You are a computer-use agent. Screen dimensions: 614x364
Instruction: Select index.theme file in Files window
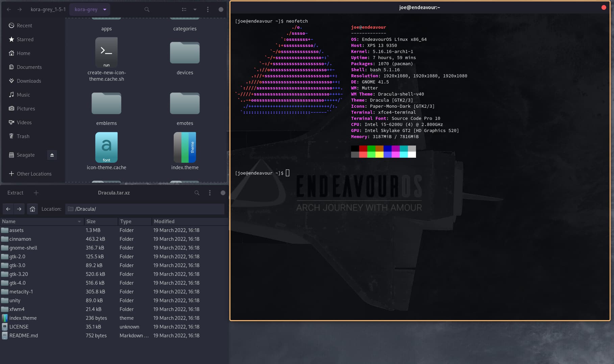[185, 147]
